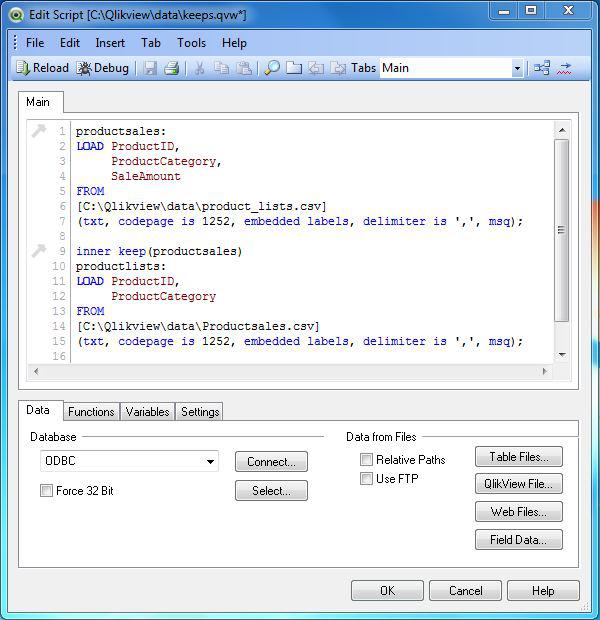Open the Help menu
The height and width of the screenshot is (620, 600).
234,43
